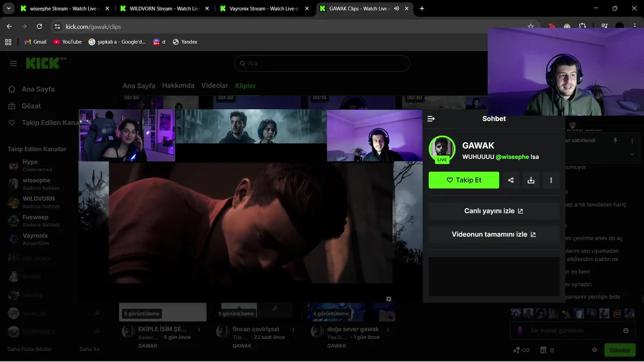The width and height of the screenshot is (644, 362).
Task: Open clip options three-dot menu
Action: [551, 180]
